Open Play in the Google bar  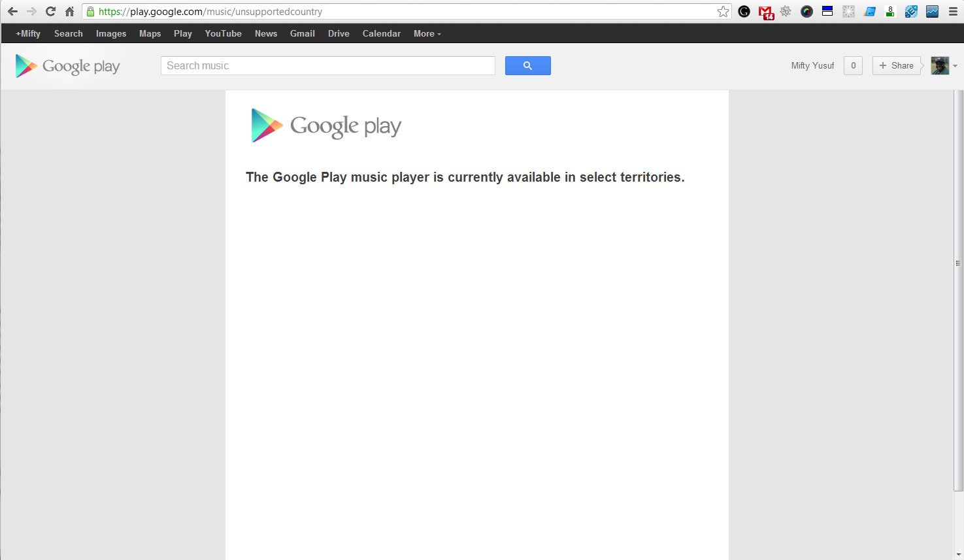(x=183, y=33)
